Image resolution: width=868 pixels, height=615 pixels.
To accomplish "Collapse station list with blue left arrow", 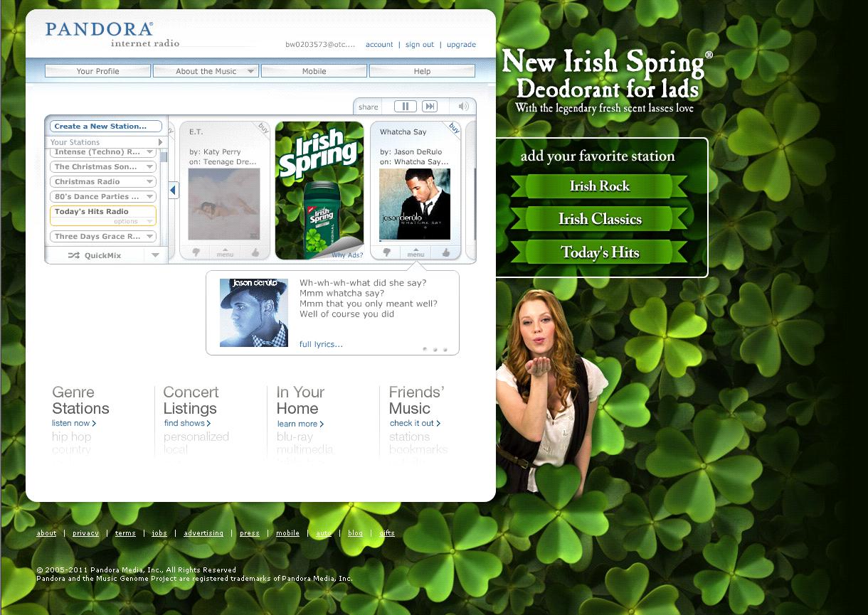I will (174, 191).
